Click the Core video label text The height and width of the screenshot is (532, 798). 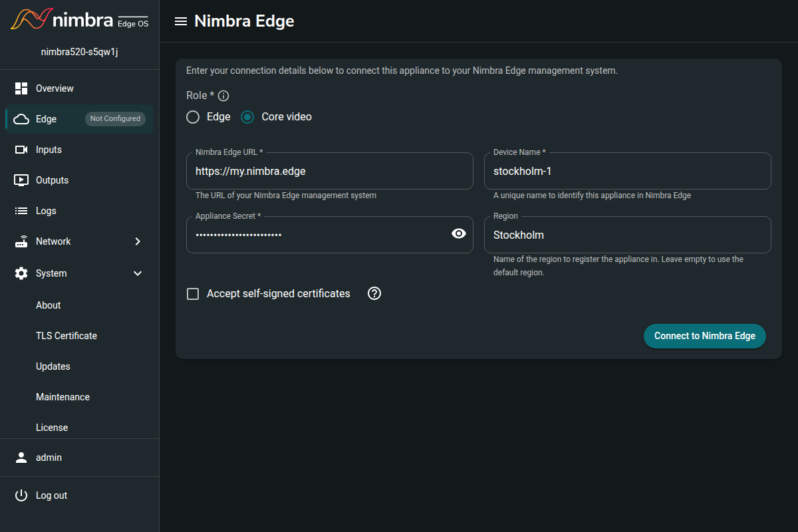[x=287, y=117]
